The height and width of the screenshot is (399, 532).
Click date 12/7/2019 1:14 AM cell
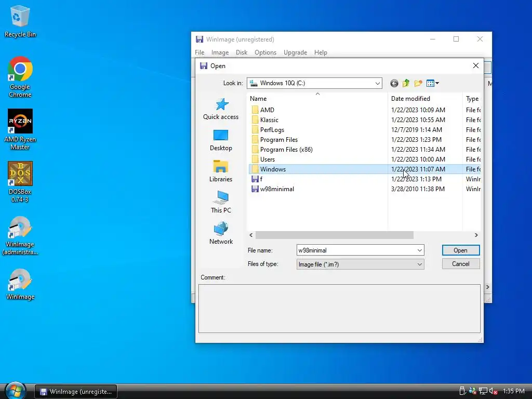tap(416, 129)
